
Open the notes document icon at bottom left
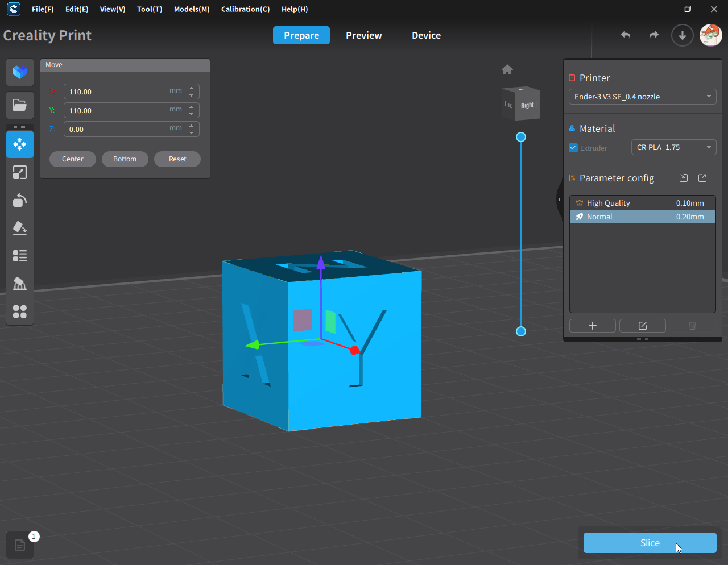[x=20, y=546]
